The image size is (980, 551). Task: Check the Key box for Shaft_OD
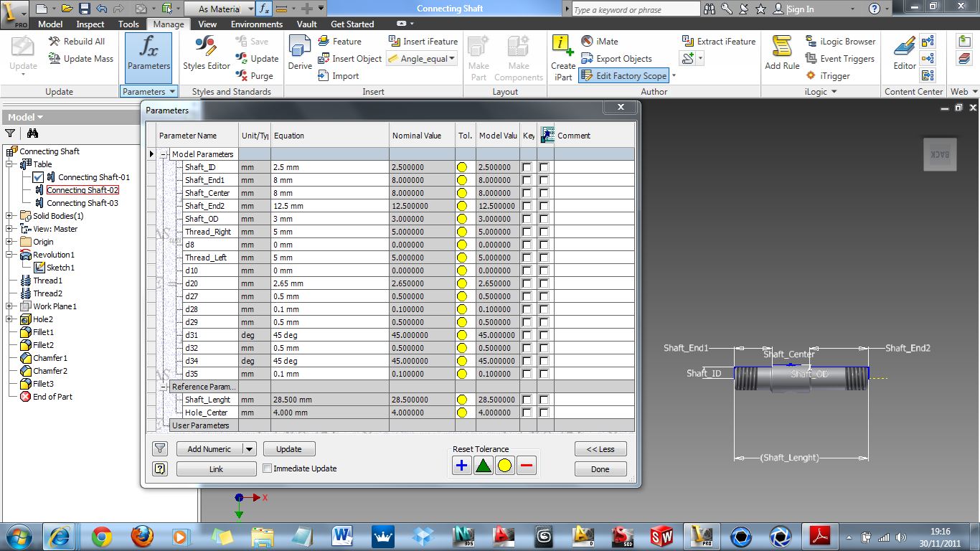[x=527, y=219]
